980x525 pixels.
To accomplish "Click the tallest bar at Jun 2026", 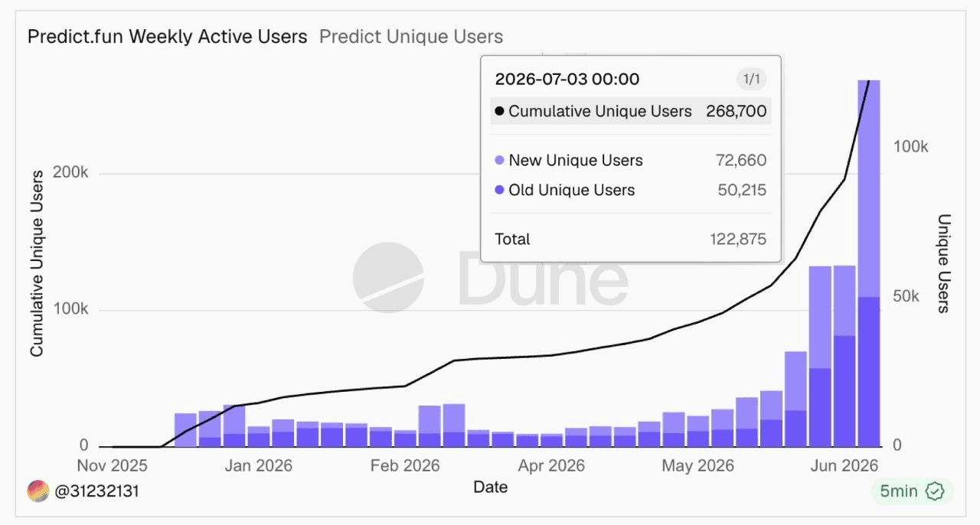I will coord(868,263).
